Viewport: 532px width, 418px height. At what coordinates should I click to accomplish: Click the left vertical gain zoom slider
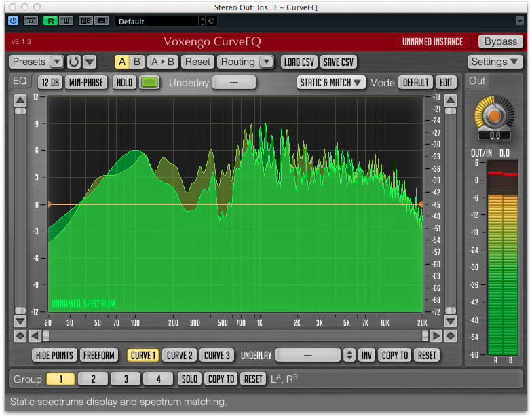20,210
